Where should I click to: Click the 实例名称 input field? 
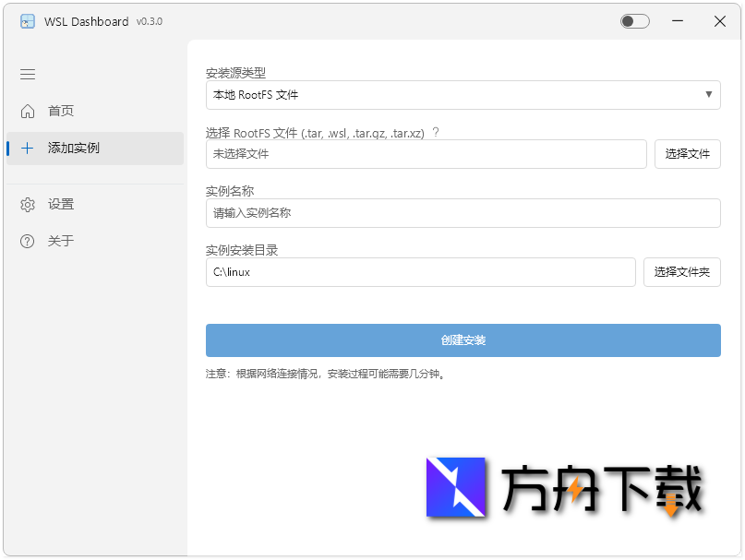coord(463,213)
